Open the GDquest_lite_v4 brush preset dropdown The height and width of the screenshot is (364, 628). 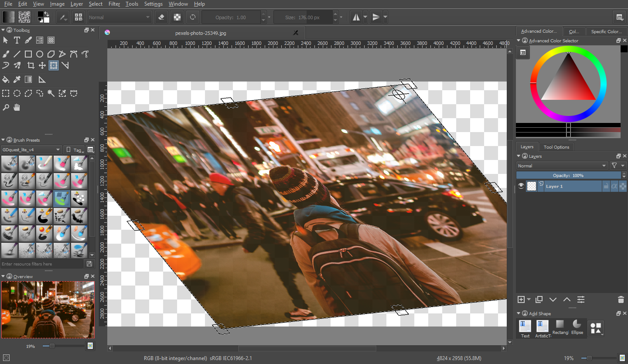pyautogui.click(x=31, y=149)
